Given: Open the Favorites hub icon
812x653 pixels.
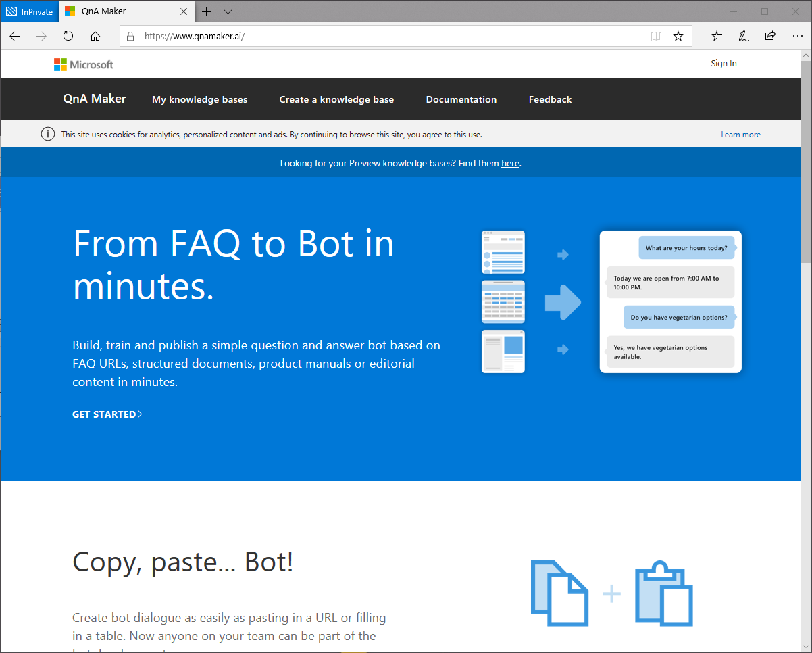Looking at the screenshot, I should click(717, 37).
